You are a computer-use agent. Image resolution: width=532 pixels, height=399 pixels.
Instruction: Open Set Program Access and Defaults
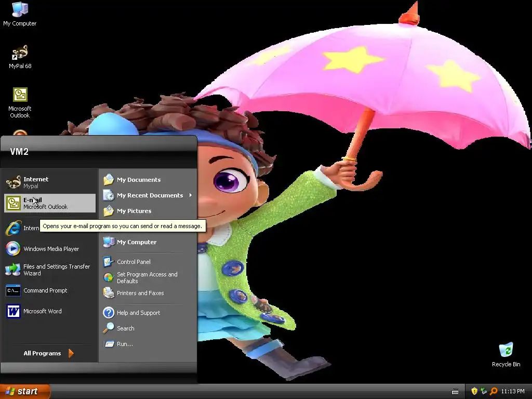[148, 277]
